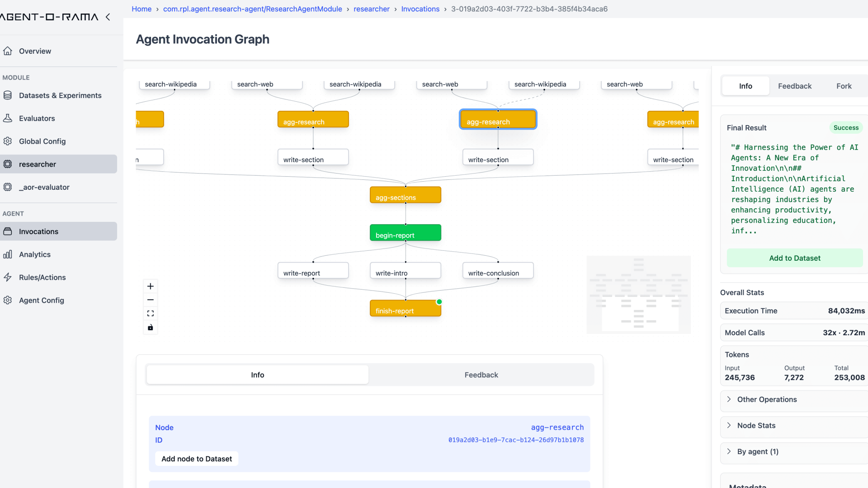Click the Add node to Dataset button
This screenshot has height=488, width=868.
(197, 459)
